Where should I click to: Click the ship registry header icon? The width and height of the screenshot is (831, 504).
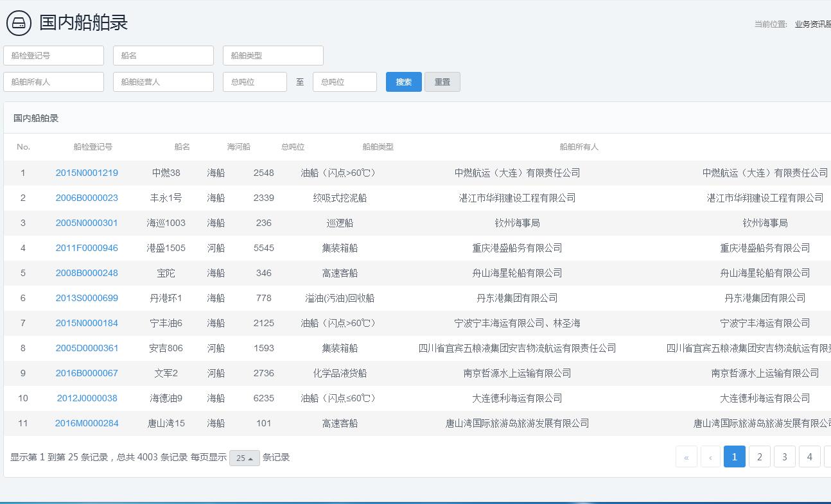click(x=19, y=23)
